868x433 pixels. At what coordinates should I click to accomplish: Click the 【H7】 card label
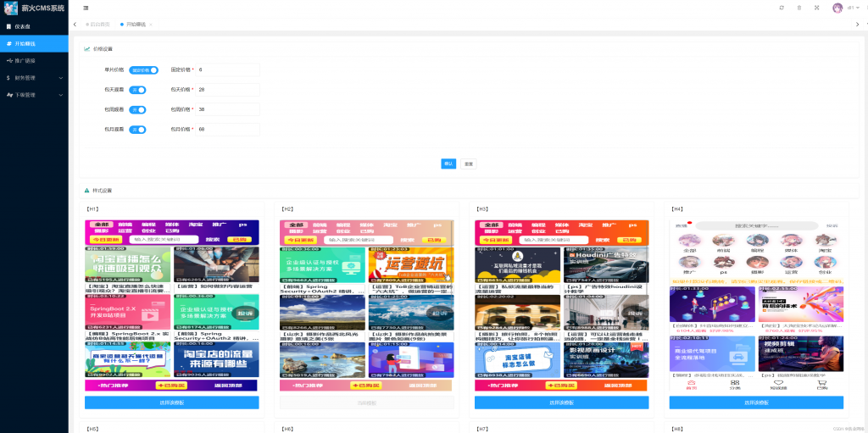click(482, 429)
